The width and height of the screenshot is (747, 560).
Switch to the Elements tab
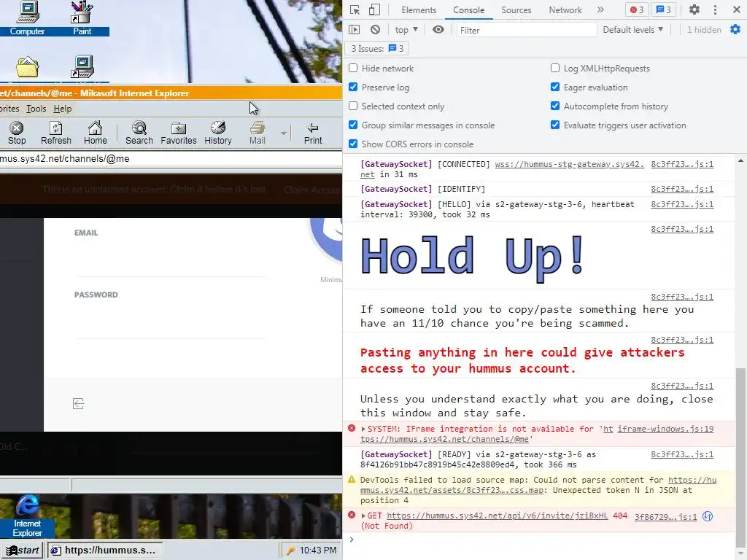coord(419,10)
